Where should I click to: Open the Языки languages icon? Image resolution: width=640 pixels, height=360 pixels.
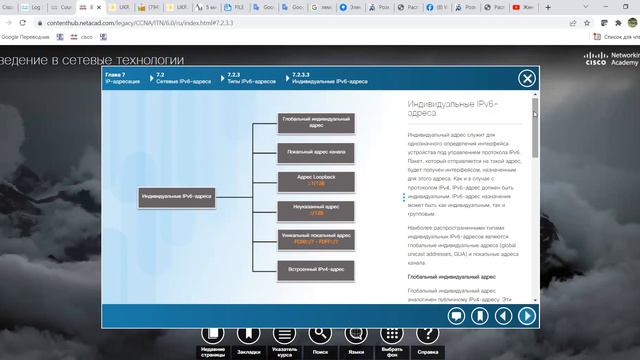coord(356,334)
